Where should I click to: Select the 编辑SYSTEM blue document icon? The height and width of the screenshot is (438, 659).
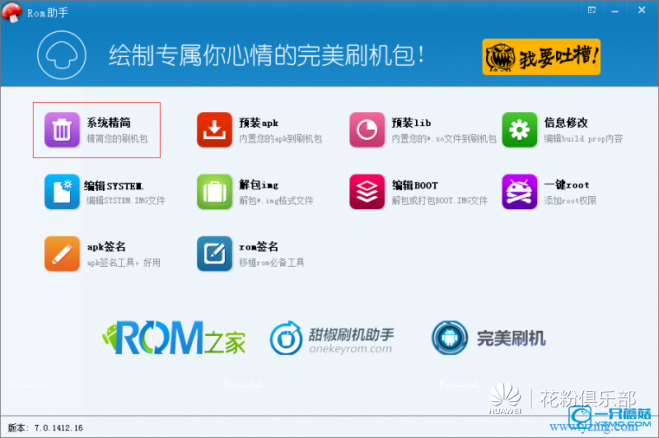(62, 192)
